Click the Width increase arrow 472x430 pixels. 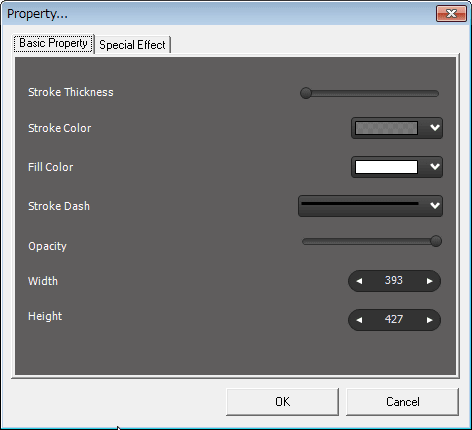(430, 281)
